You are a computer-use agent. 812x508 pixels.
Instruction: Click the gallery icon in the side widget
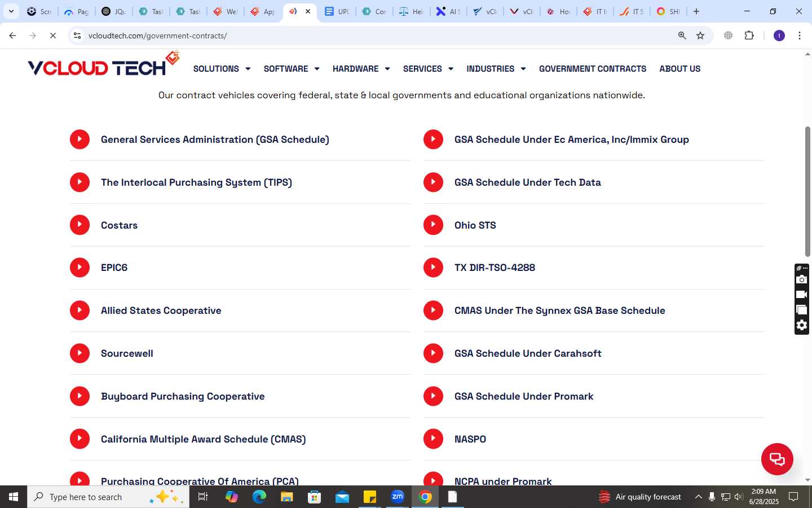coord(801,310)
